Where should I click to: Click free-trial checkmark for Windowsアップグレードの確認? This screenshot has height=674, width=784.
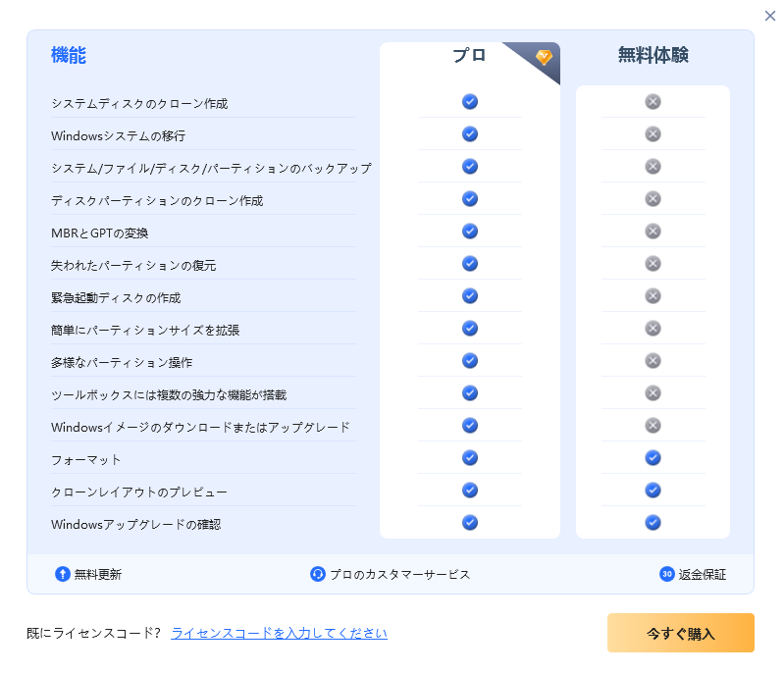tap(653, 523)
